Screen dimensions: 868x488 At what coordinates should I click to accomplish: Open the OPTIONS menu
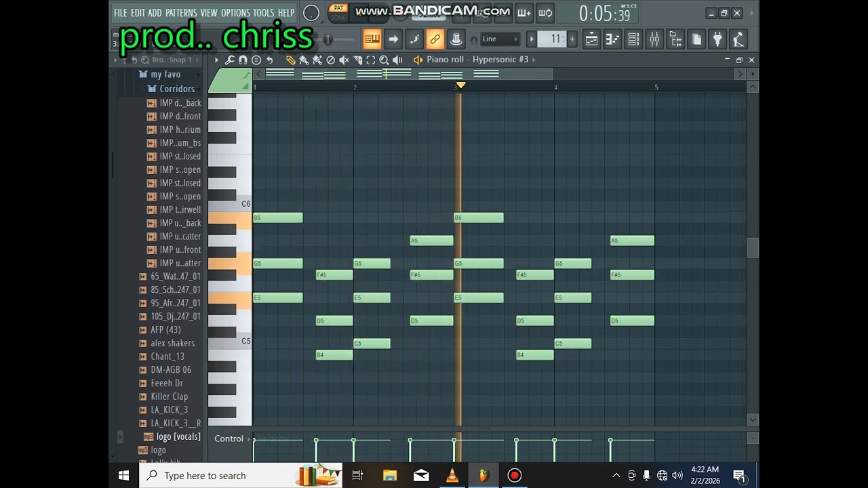pos(235,13)
